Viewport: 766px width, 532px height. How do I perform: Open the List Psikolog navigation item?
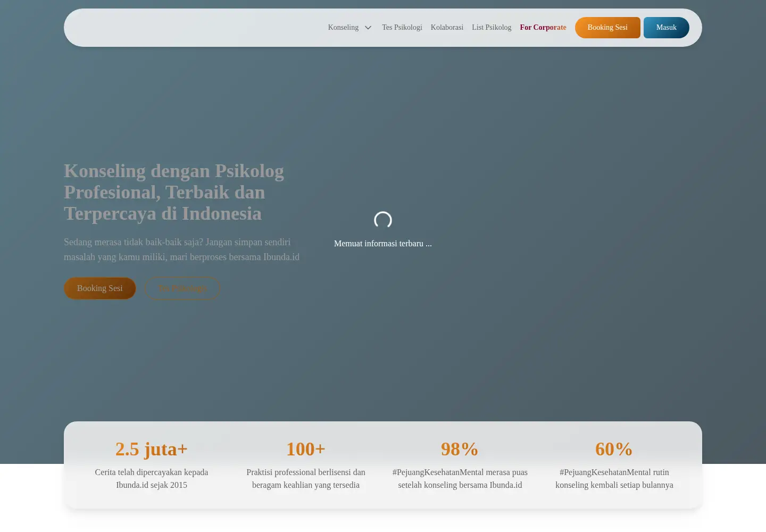point(492,28)
